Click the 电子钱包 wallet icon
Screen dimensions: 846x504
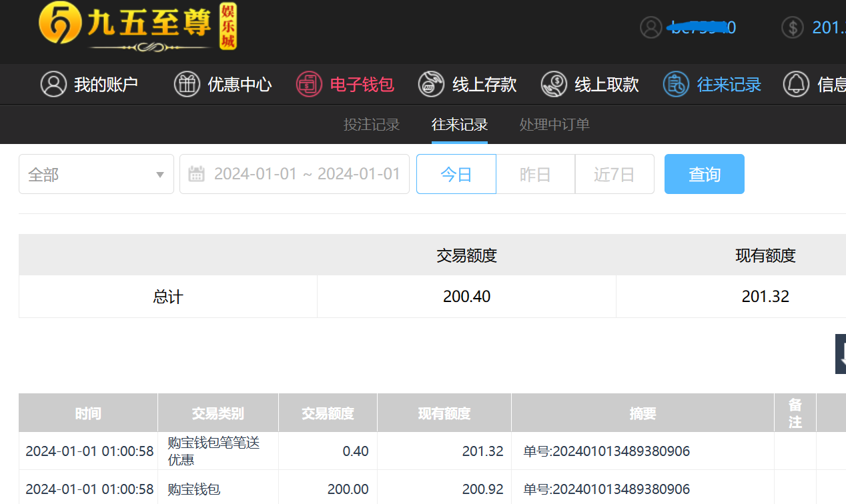pos(309,85)
